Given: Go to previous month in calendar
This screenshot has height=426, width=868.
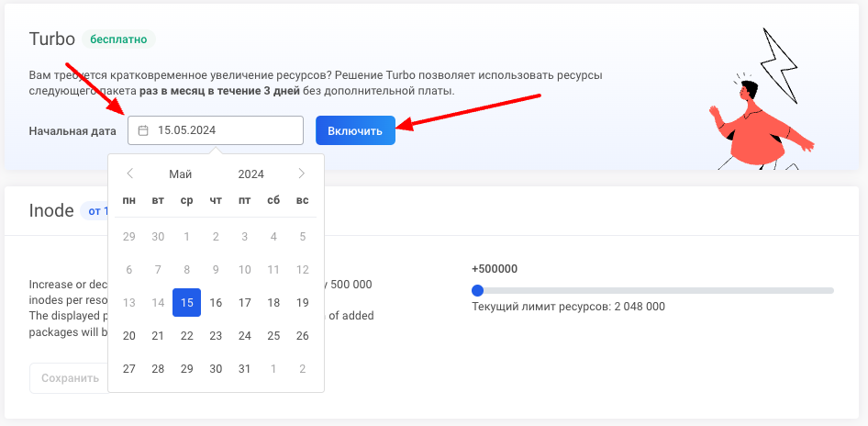Looking at the screenshot, I should click(x=130, y=174).
